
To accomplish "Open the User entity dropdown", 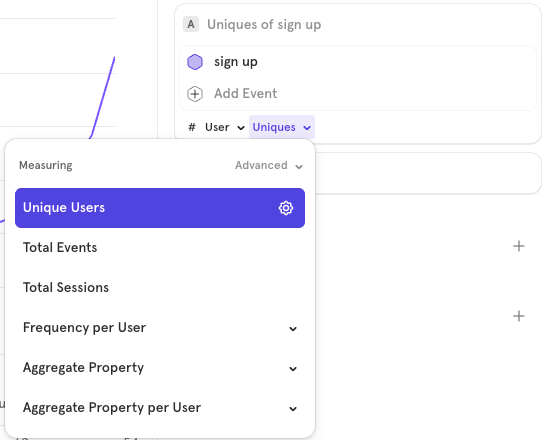I will click(224, 127).
